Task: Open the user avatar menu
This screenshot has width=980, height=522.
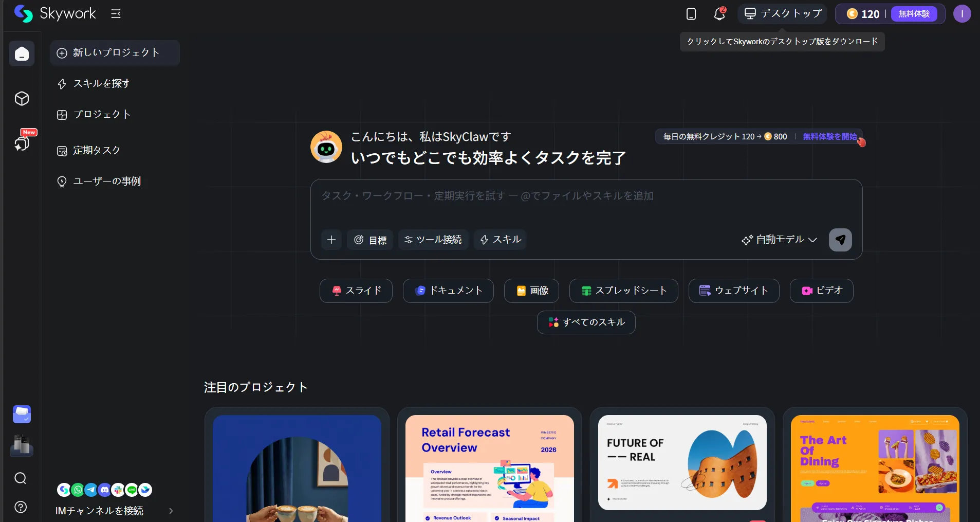Action: point(962,14)
